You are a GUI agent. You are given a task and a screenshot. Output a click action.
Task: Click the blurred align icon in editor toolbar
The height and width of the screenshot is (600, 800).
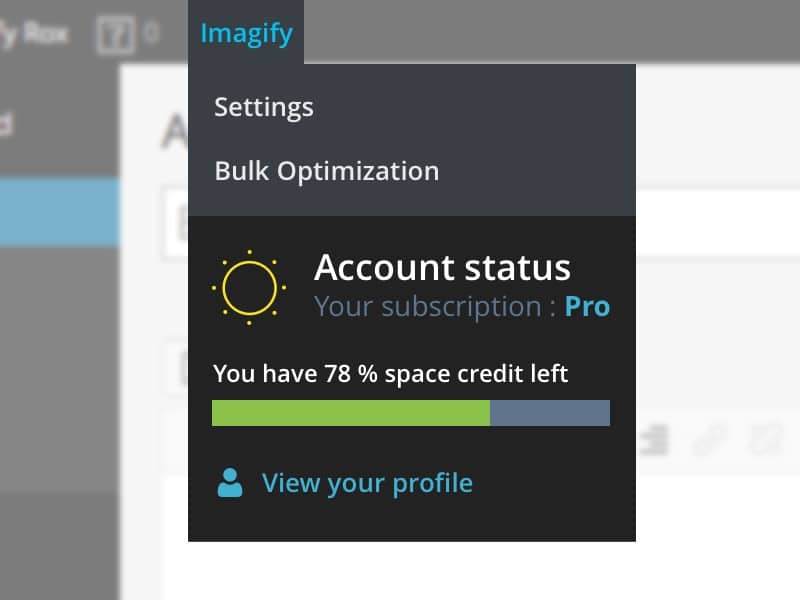(x=654, y=439)
